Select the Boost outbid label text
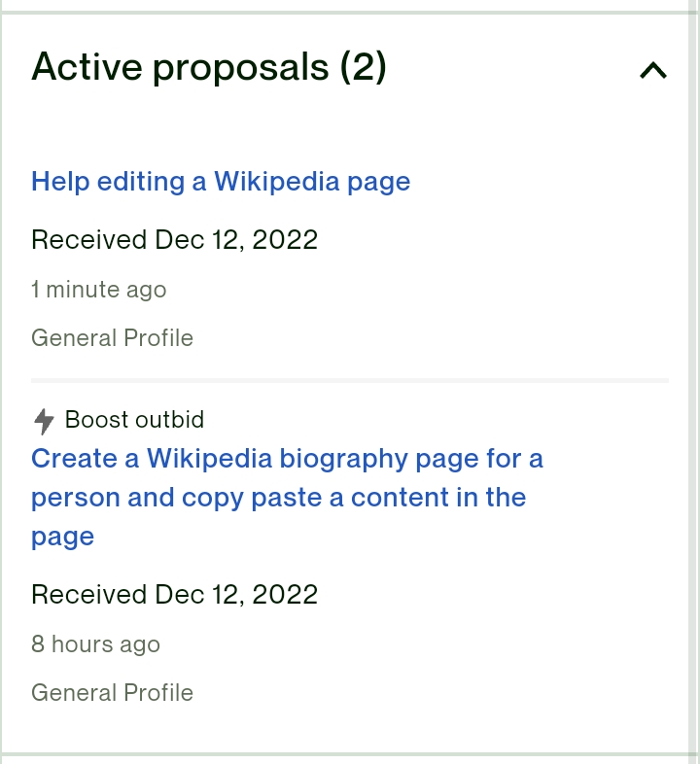 pos(134,420)
